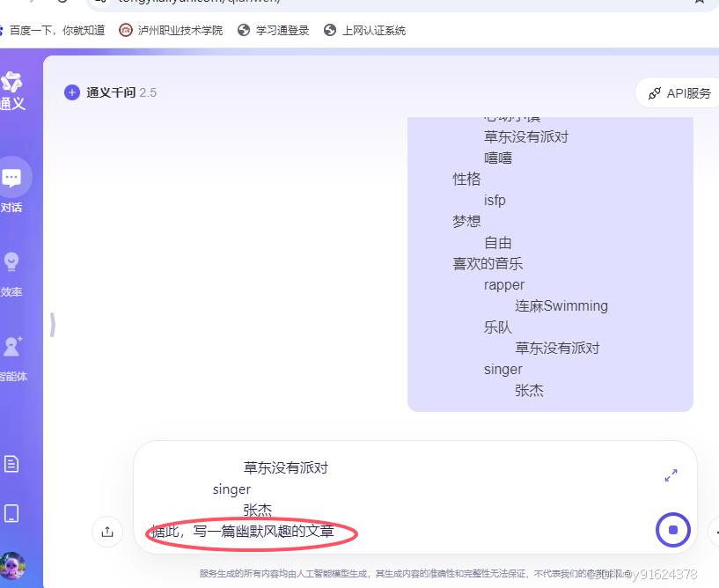Screen dimensions: 719x588
Task: Open the document icon in sidebar
Action: point(11,464)
